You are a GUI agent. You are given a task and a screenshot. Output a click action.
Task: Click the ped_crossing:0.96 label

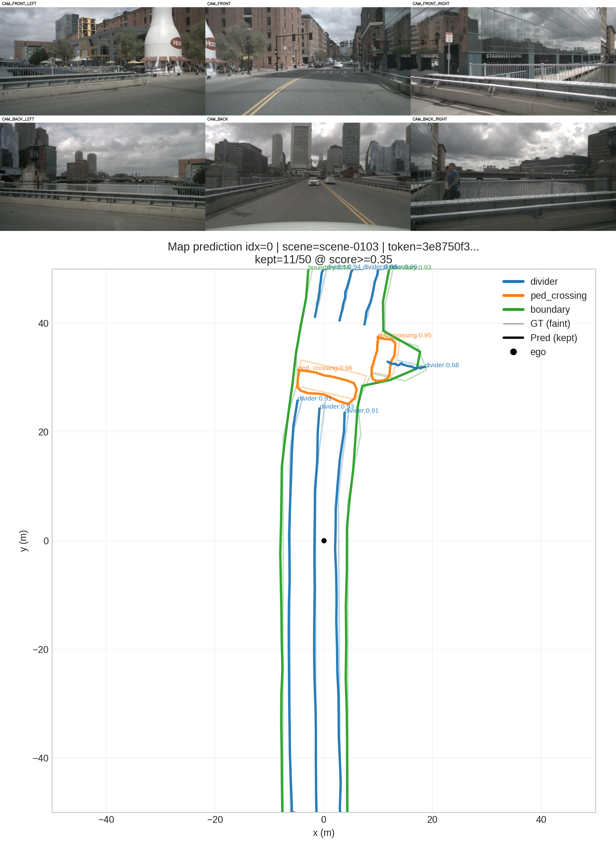click(x=325, y=368)
